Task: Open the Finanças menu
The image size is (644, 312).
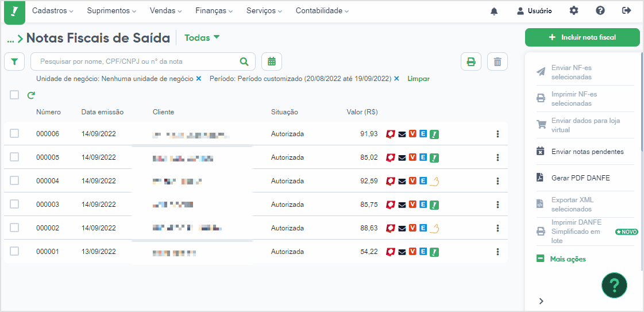Action: 214,11
